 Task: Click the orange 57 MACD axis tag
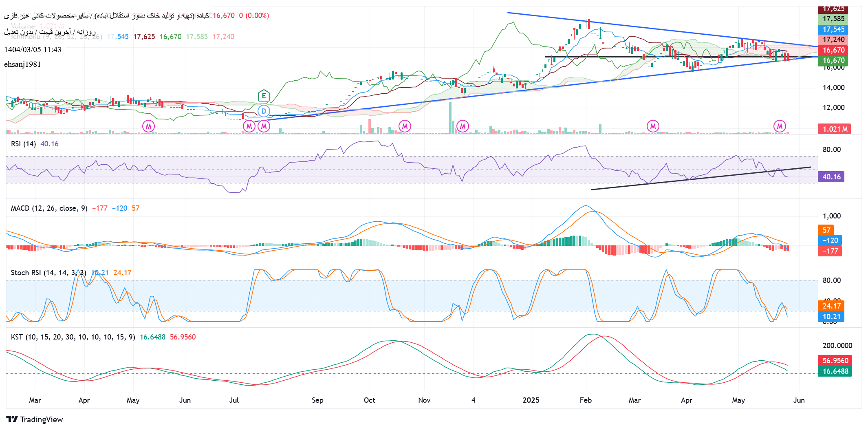coord(826,230)
